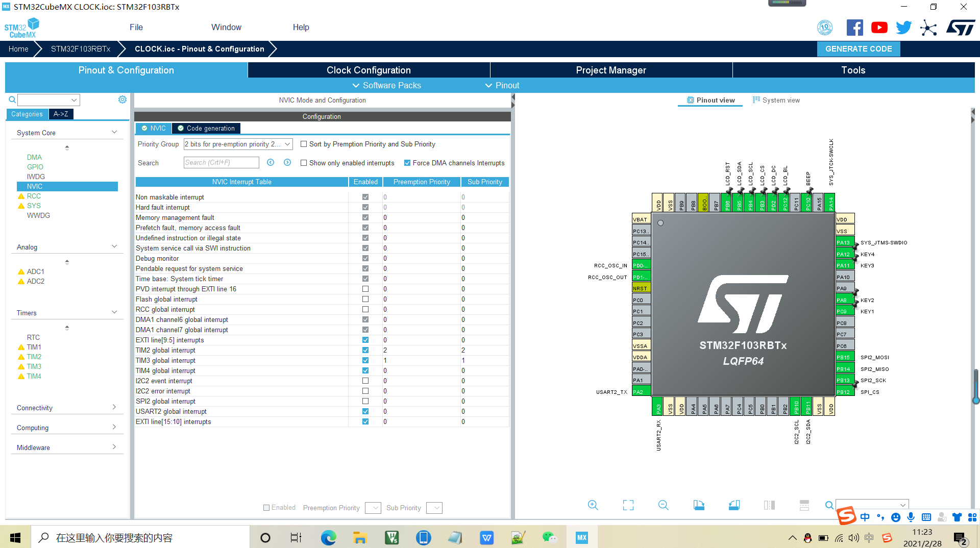Zoom in on the chip pinout view
Image resolution: width=980 pixels, height=548 pixels.
coord(593,505)
